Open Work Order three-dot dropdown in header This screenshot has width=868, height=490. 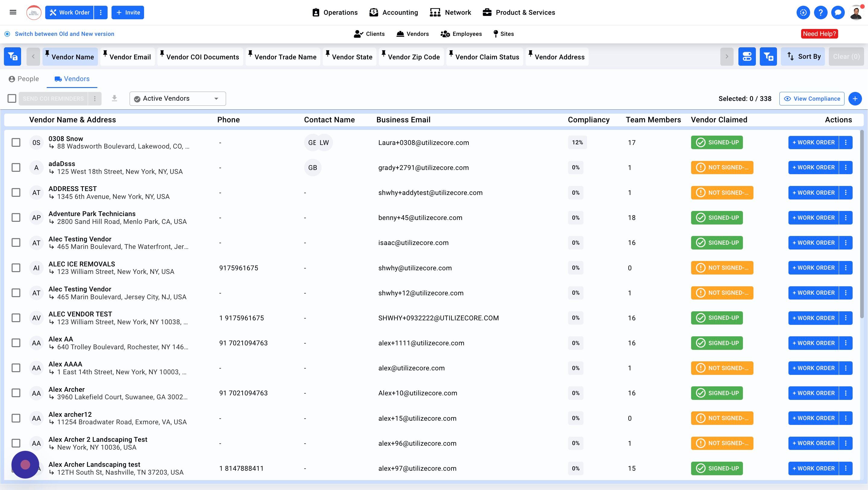[100, 12]
